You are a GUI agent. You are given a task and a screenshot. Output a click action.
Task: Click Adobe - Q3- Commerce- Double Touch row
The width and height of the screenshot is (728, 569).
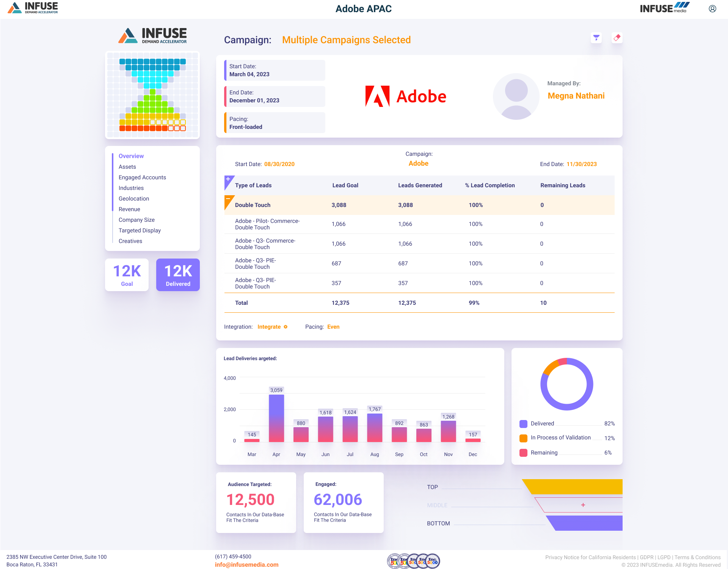(x=419, y=244)
